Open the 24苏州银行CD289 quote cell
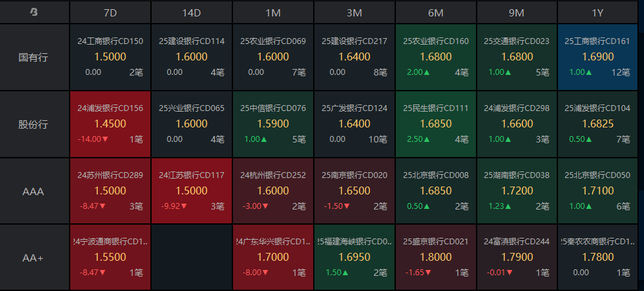The height and width of the screenshot is (291, 644). (110, 191)
